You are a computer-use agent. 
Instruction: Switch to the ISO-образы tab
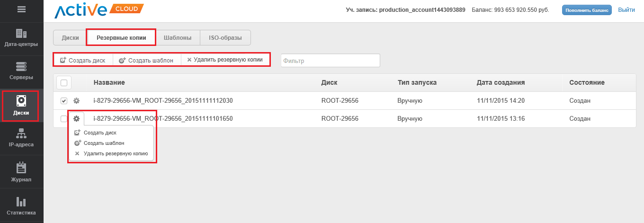[225, 38]
